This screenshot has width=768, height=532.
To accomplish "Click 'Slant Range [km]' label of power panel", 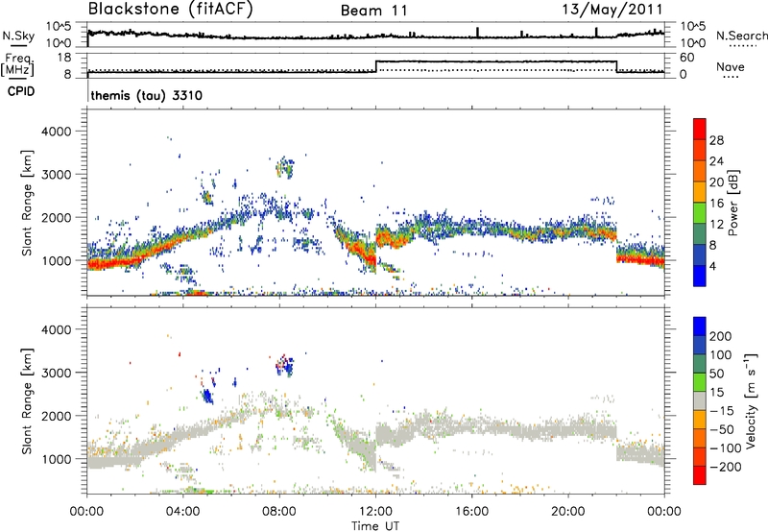I will click(x=27, y=203).
